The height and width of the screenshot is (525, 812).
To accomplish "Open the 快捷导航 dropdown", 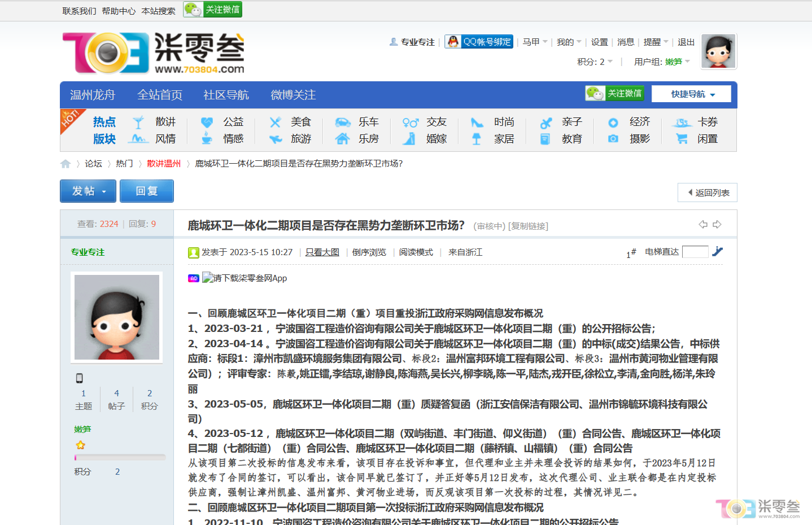I will tap(692, 94).
